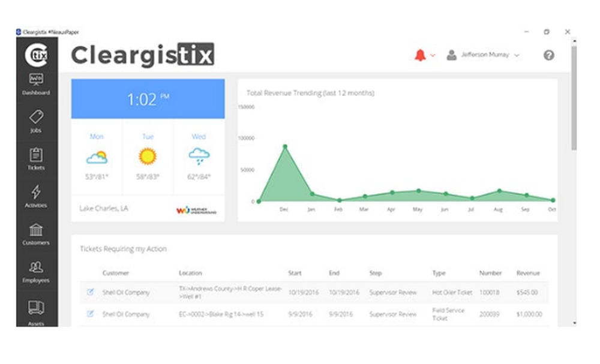This screenshot has height=364, width=600.
Task: Click the large Cleargistix header logo
Action: click(x=142, y=55)
